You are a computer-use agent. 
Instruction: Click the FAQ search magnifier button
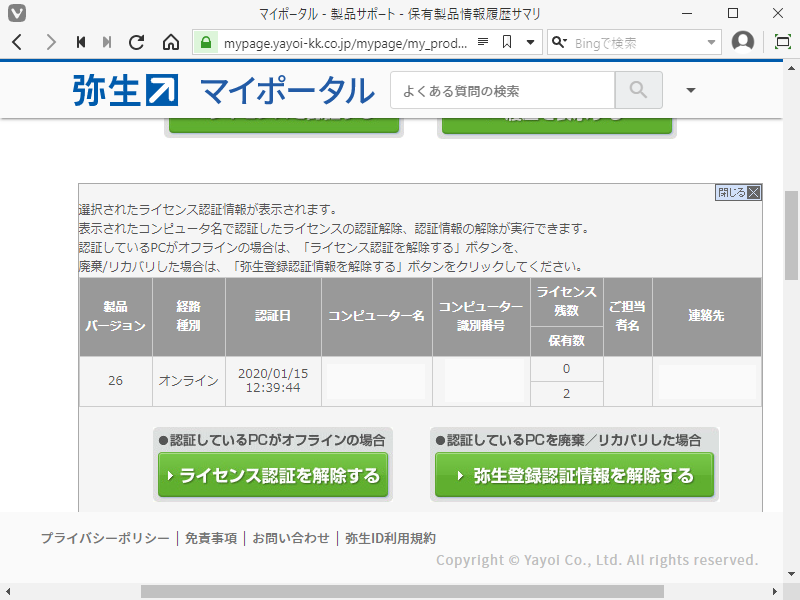pos(638,90)
